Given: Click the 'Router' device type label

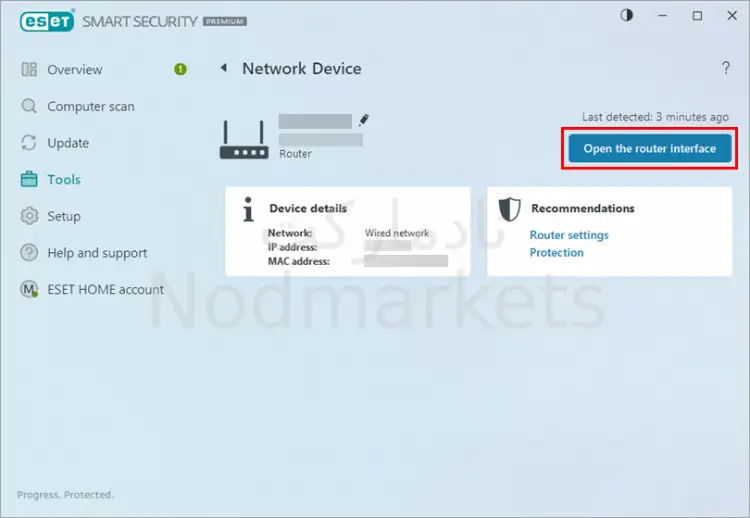Looking at the screenshot, I should coord(295,154).
